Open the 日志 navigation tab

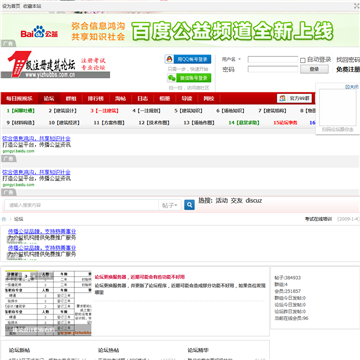pos(142,98)
